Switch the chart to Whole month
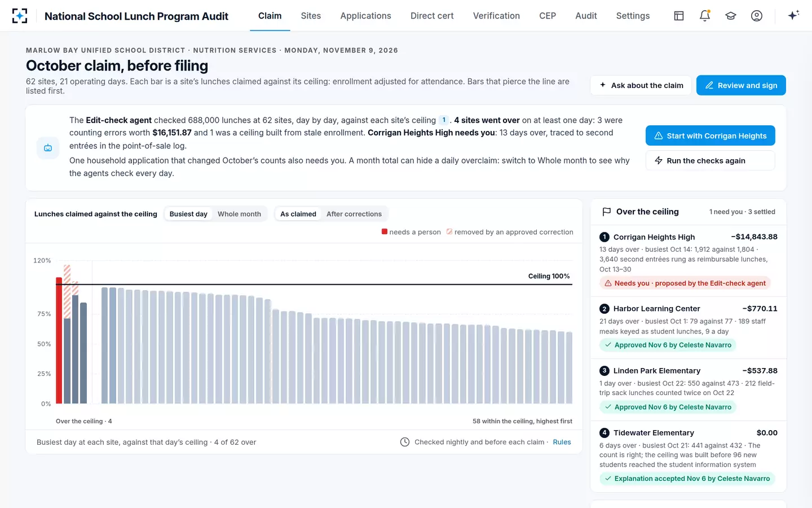The image size is (812, 508). 239,214
